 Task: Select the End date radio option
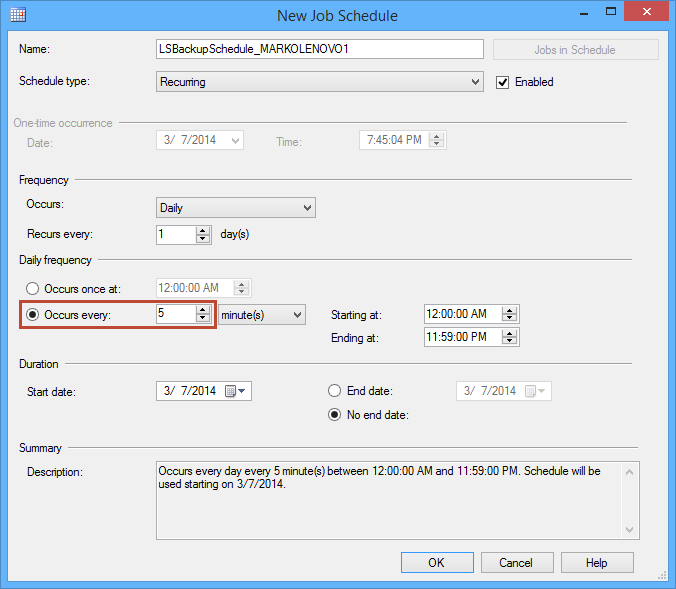(335, 391)
